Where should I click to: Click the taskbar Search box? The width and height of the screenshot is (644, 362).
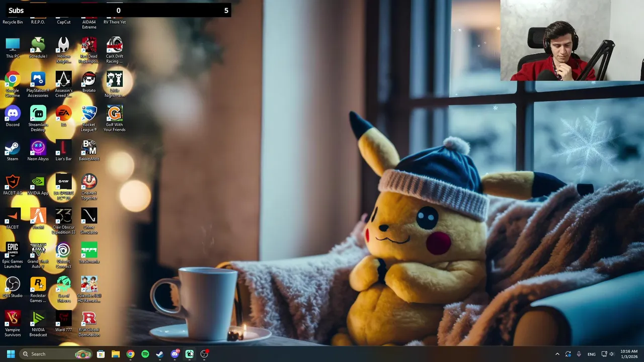56,354
